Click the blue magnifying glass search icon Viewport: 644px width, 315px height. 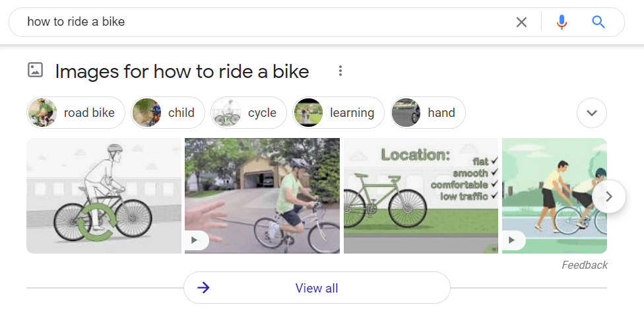point(598,22)
